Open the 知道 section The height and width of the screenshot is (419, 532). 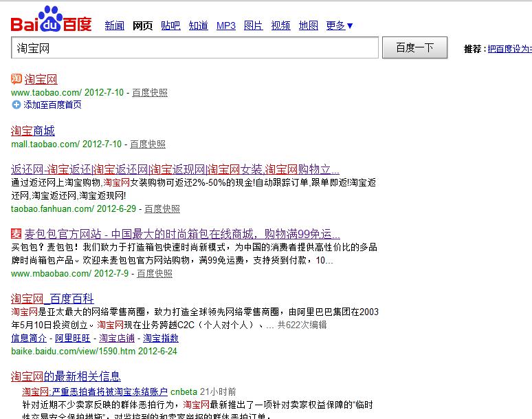click(198, 25)
